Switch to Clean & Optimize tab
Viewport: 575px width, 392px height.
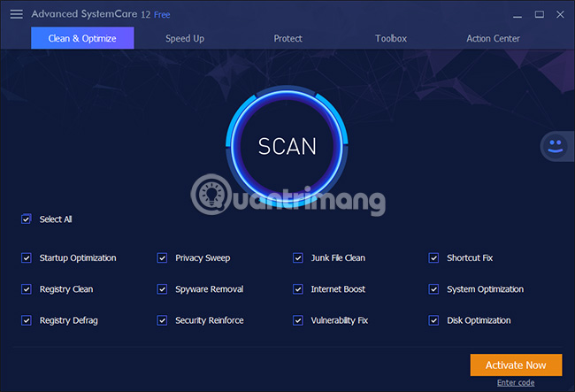(82, 38)
